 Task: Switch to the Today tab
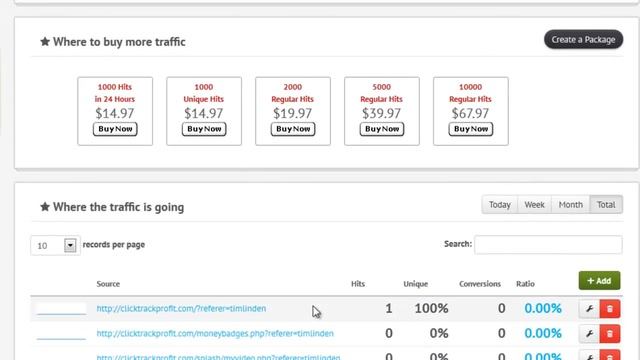500,204
